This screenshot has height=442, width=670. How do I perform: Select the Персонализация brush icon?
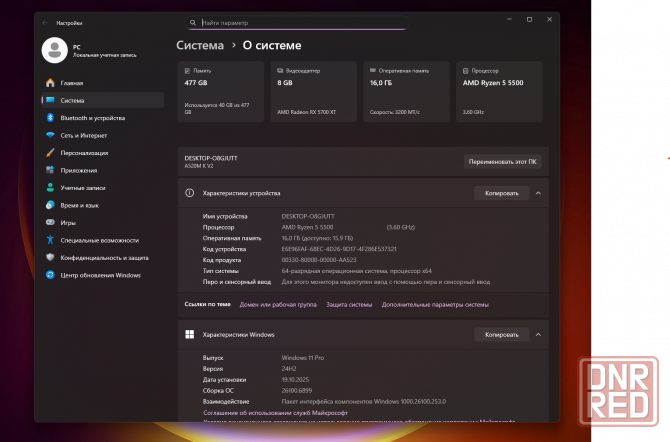(x=49, y=153)
